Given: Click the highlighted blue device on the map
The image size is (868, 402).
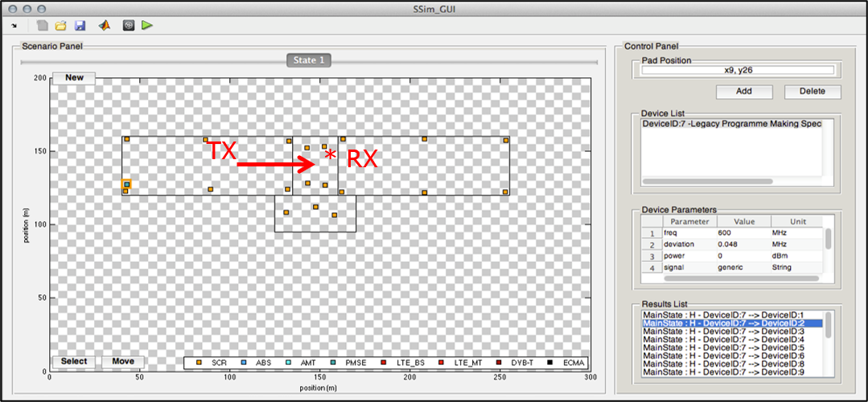Looking at the screenshot, I should [x=126, y=185].
